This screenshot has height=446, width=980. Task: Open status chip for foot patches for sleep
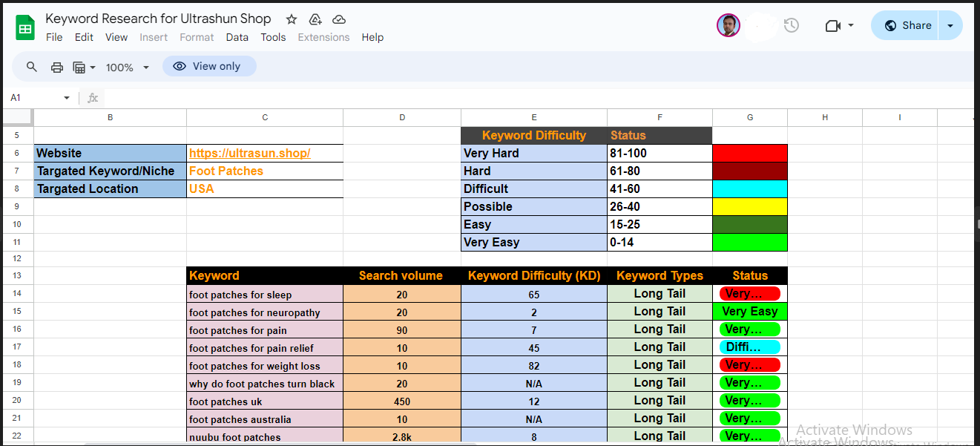(x=750, y=294)
